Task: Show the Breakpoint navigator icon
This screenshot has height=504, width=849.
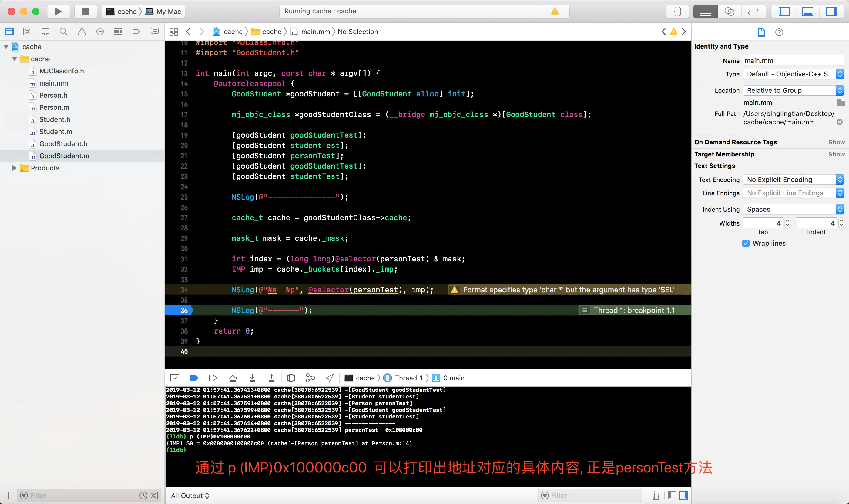Action: tap(136, 32)
